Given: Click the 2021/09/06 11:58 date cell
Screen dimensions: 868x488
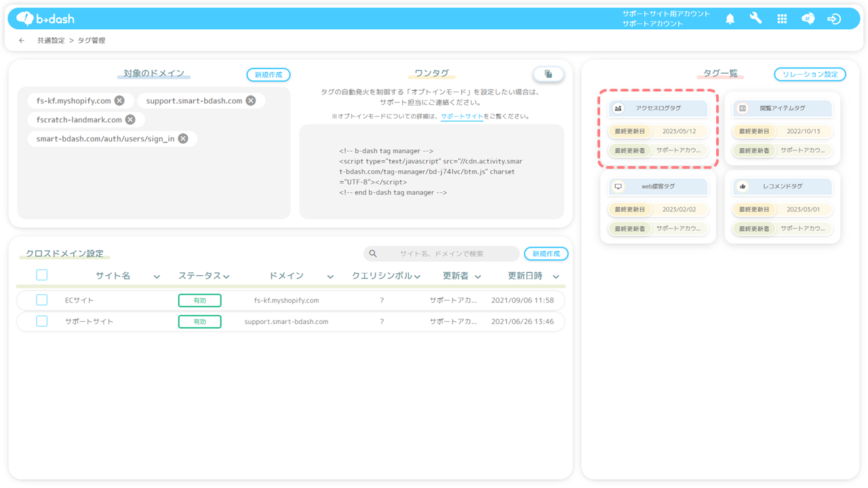Looking at the screenshot, I should pos(522,300).
